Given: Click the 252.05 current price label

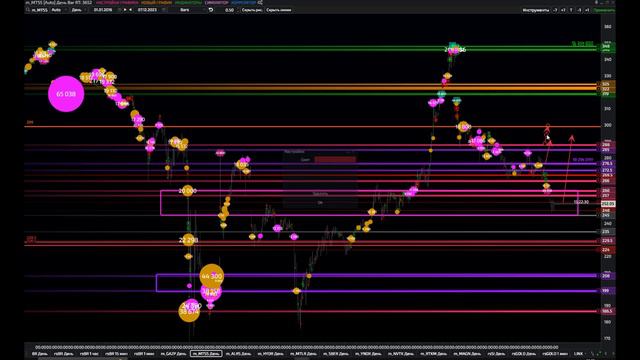Looking at the screenshot, I should pyautogui.click(x=608, y=204).
